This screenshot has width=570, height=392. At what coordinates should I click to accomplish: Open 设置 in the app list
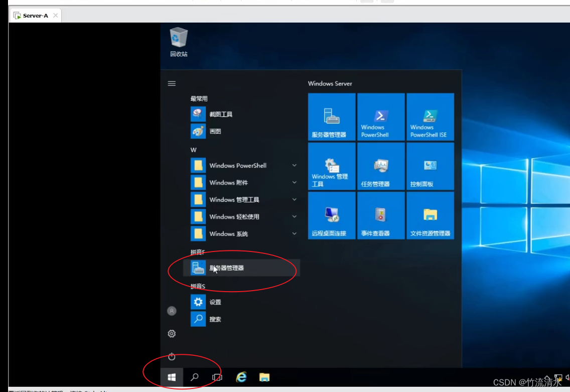241,302
